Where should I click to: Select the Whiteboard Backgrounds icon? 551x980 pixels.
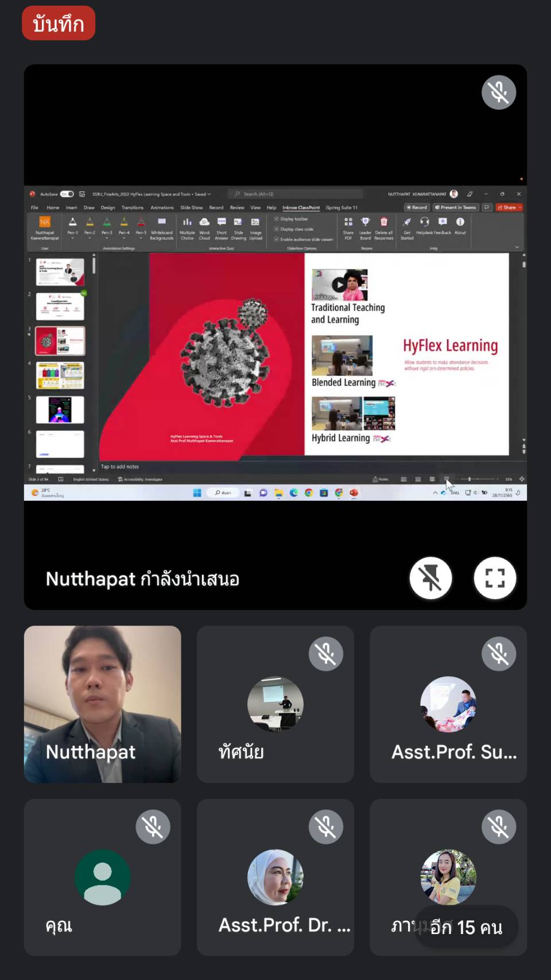pyautogui.click(x=162, y=222)
